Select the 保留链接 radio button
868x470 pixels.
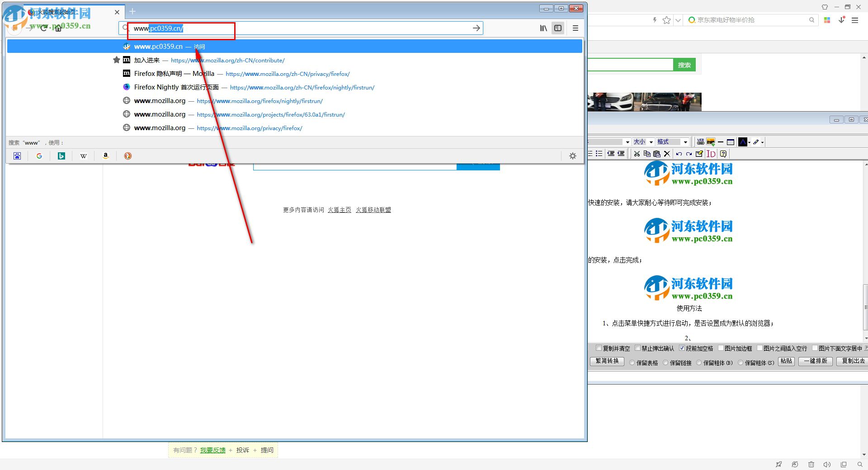665,362
